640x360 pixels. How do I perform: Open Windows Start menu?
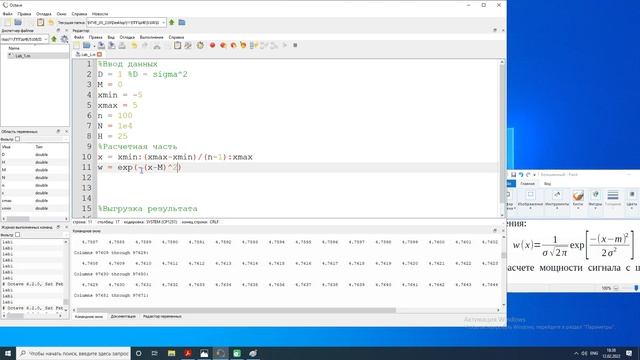coord(8,353)
